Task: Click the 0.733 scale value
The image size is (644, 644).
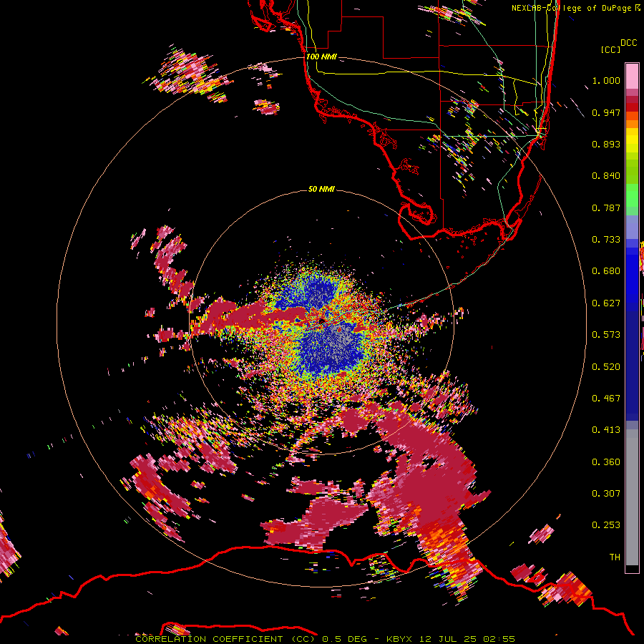Action: pos(606,240)
